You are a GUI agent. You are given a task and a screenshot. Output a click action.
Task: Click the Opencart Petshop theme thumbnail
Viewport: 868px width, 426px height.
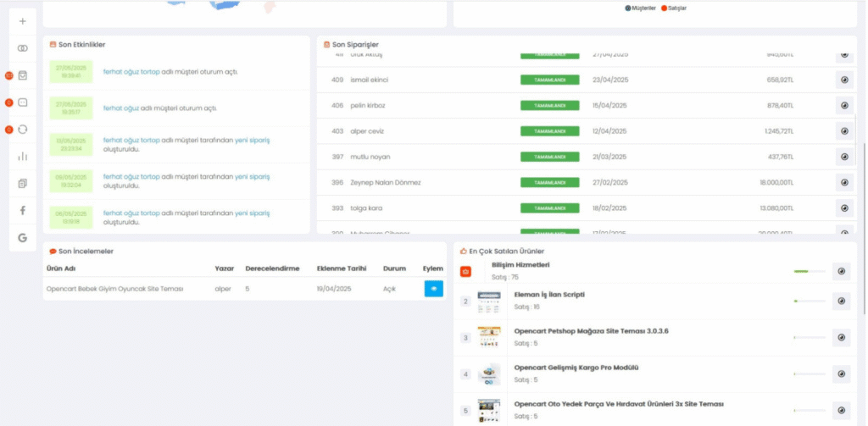click(489, 337)
